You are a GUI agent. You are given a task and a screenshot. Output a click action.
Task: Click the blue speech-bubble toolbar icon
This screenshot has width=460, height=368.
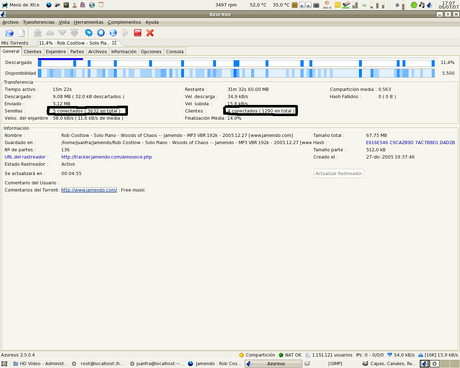pyautogui.click(x=88, y=33)
